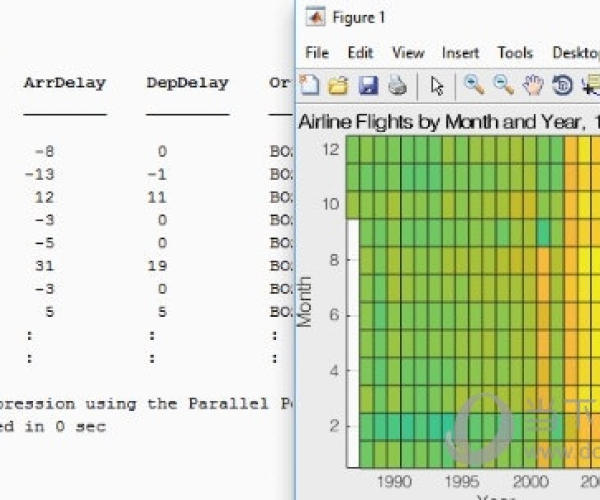Print the figure with the printer icon

[397, 86]
